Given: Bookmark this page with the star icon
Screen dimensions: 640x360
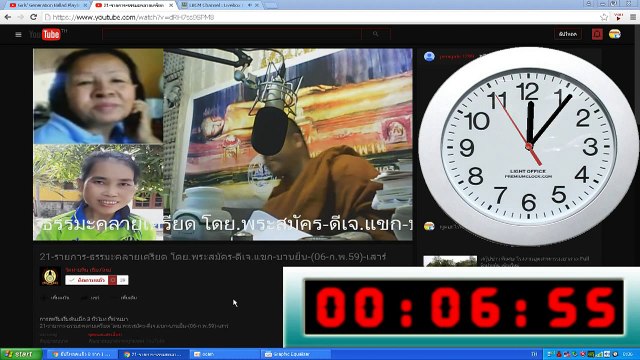Looking at the screenshot, I should tap(604, 17).
